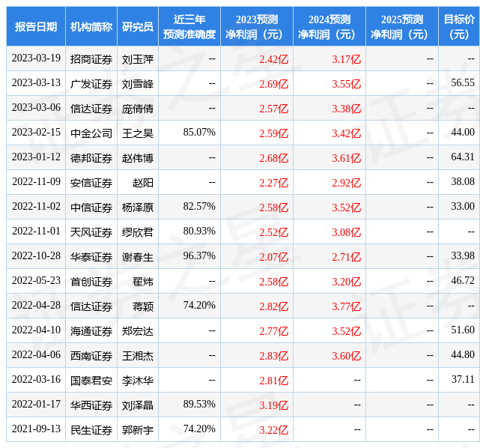Select the 招商证券 institution cell
This screenshot has width=480, height=448.
tap(91, 59)
